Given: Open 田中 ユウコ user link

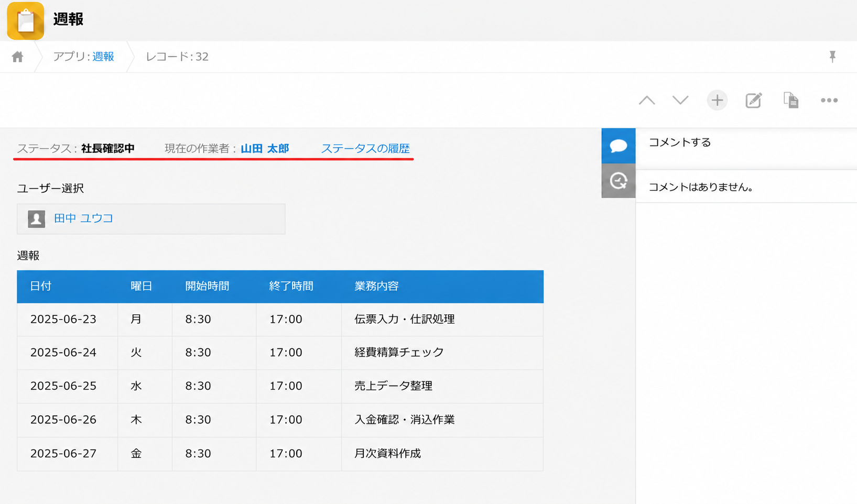Looking at the screenshot, I should tap(84, 218).
